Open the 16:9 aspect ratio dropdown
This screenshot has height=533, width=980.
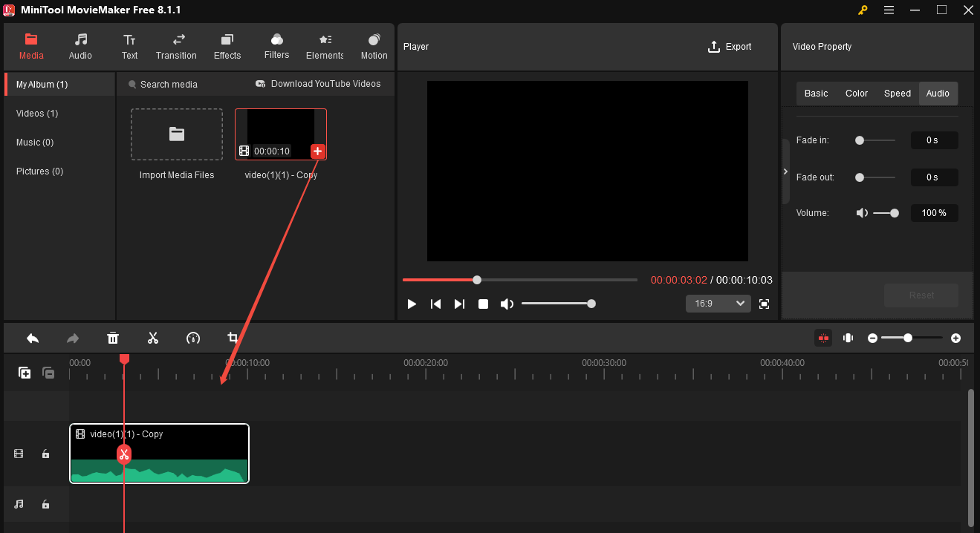718,304
